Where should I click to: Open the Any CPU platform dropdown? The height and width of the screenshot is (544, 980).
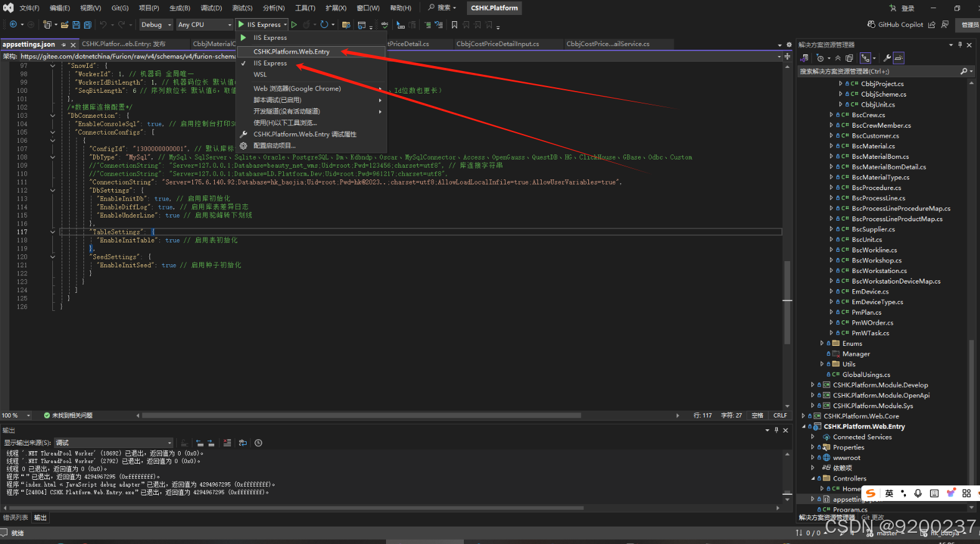[x=205, y=25]
